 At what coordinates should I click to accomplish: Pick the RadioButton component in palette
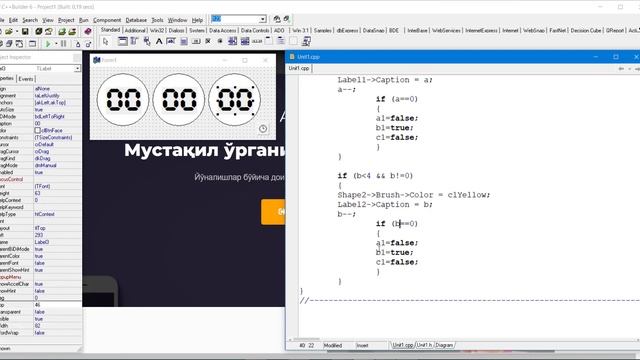pos(220,41)
